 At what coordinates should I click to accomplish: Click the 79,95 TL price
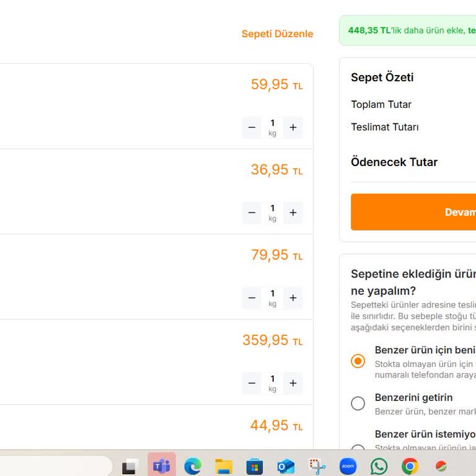(276, 255)
